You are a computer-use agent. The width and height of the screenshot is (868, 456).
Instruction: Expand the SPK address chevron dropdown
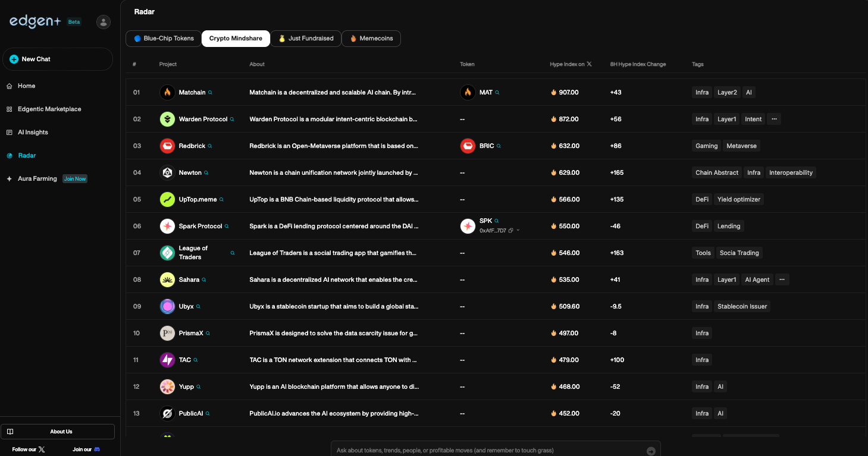point(518,231)
